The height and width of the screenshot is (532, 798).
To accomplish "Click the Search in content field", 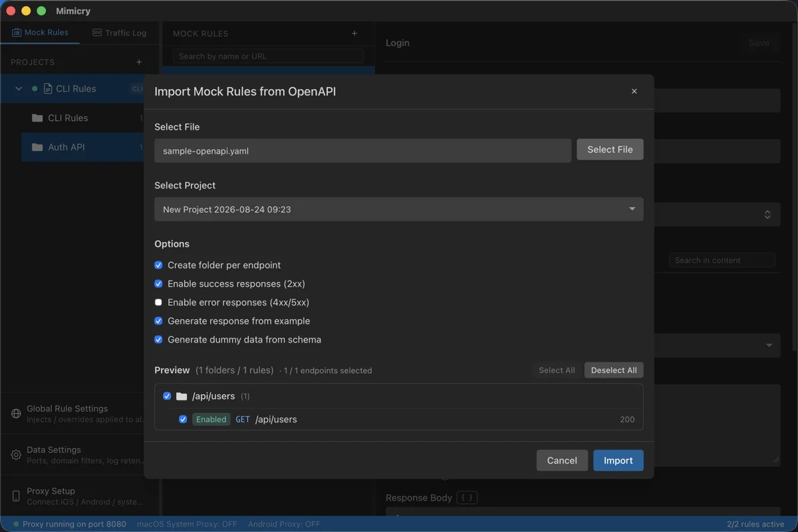I will (x=722, y=260).
